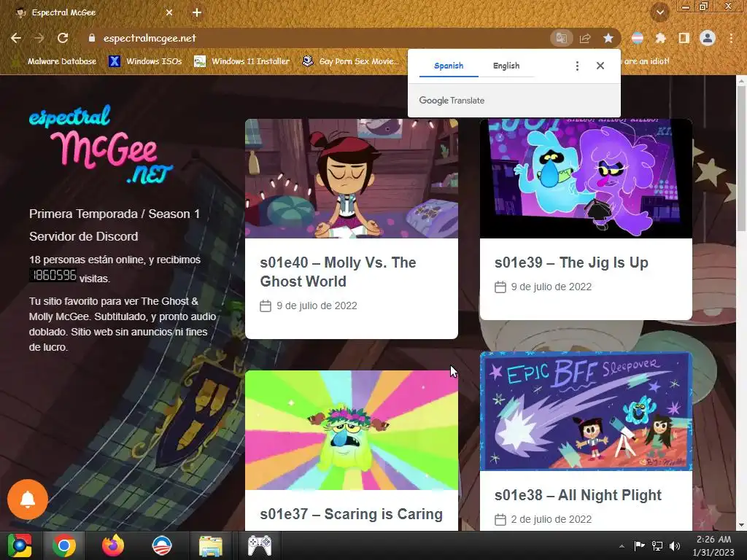The width and height of the screenshot is (747, 560).
Task: Close the Google Translate popup
Action: click(600, 66)
